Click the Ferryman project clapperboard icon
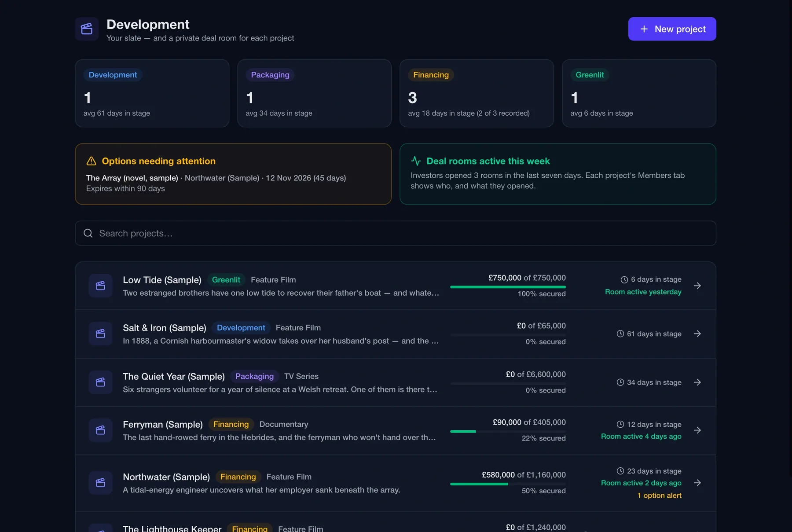The height and width of the screenshot is (532, 792). pyautogui.click(x=100, y=430)
